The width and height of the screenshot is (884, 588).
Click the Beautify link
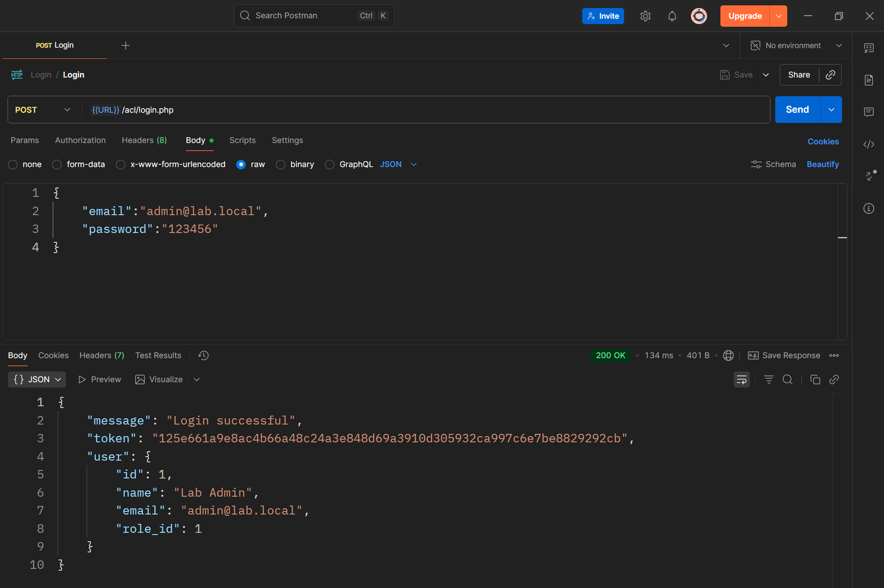[822, 164]
